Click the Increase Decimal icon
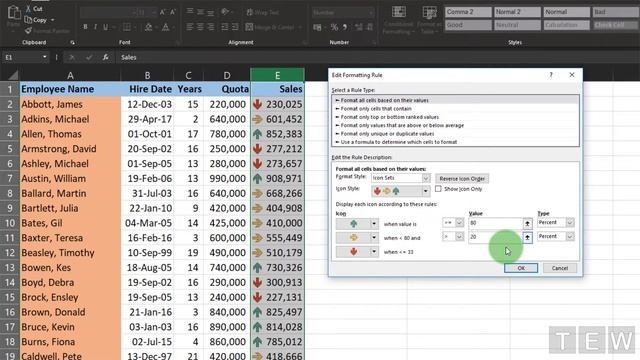The image size is (640, 360). [359, 27]
